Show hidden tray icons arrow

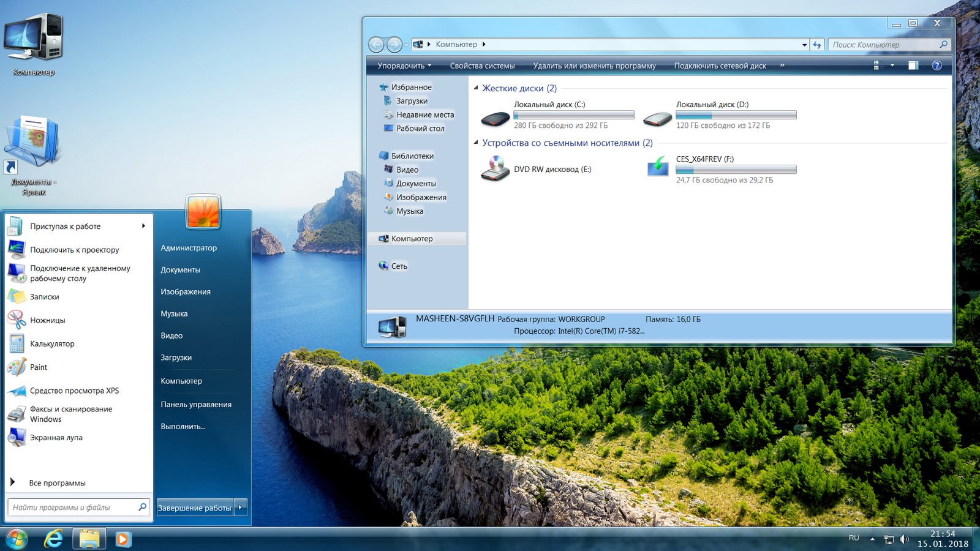(x=872, y=539)
